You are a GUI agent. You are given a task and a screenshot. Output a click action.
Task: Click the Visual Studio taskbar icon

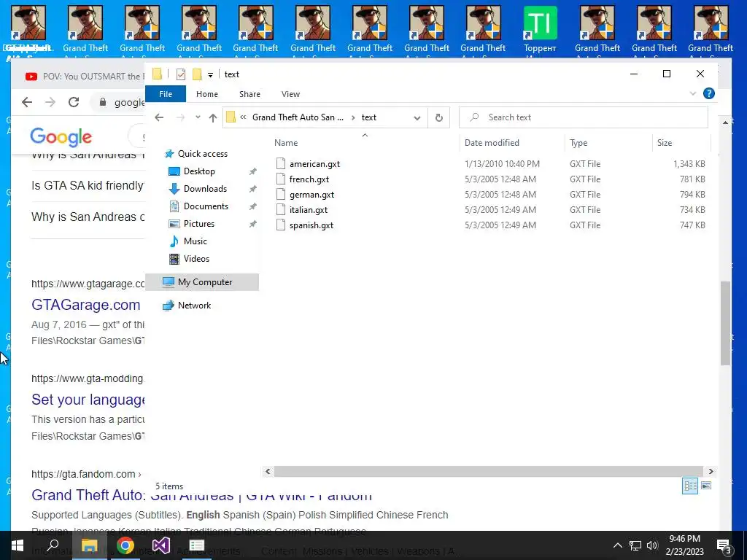[160, 545]
